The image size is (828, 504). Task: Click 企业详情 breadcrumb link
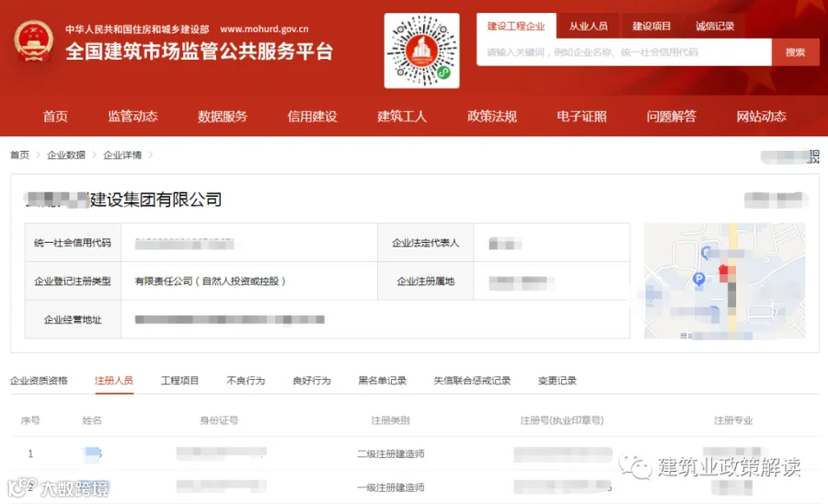click(x=122, y=155)
